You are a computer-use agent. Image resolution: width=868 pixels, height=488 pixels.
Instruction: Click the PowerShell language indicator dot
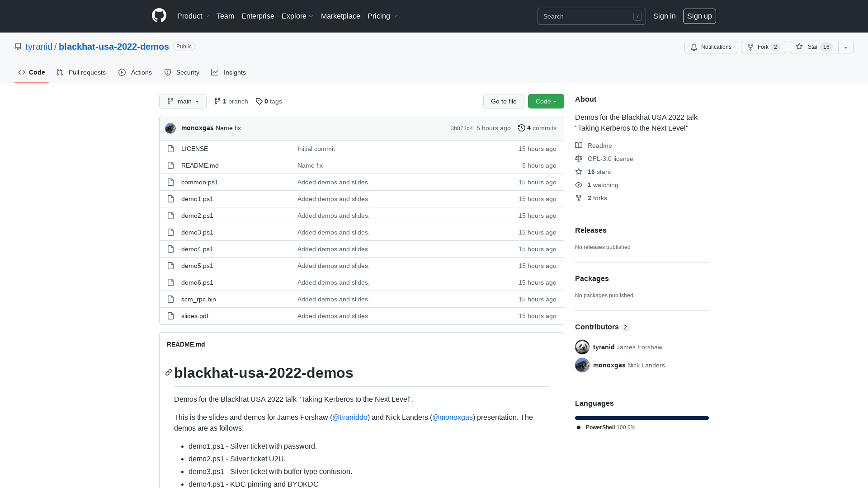[x=578, y=427]
